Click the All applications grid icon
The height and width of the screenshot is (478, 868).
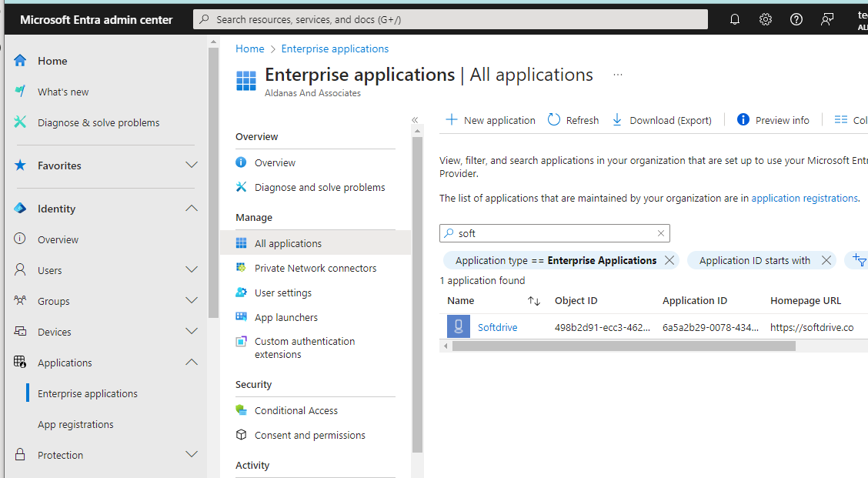pyautogui.click(x=242, y=243)
